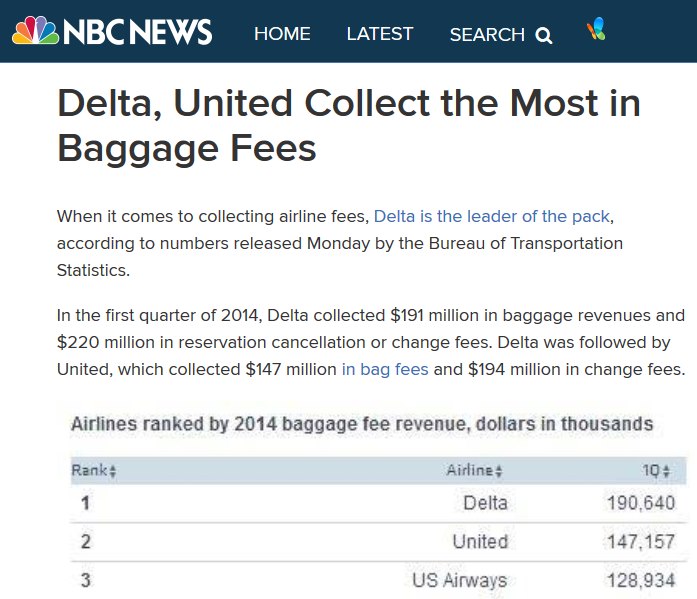Click the 147,157 revenue value
This screenshot has width=697, height=599.
pos(640,542)
